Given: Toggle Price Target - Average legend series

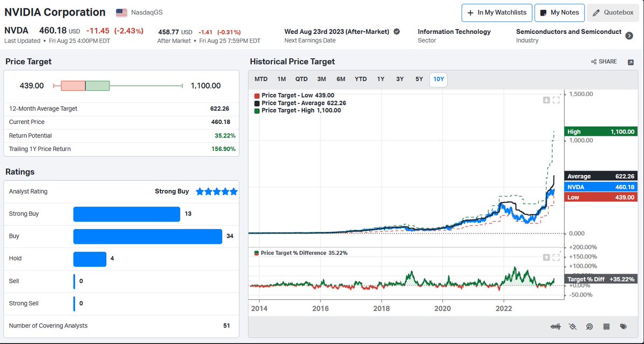Looking at the screenshot, I should [300, 103].
